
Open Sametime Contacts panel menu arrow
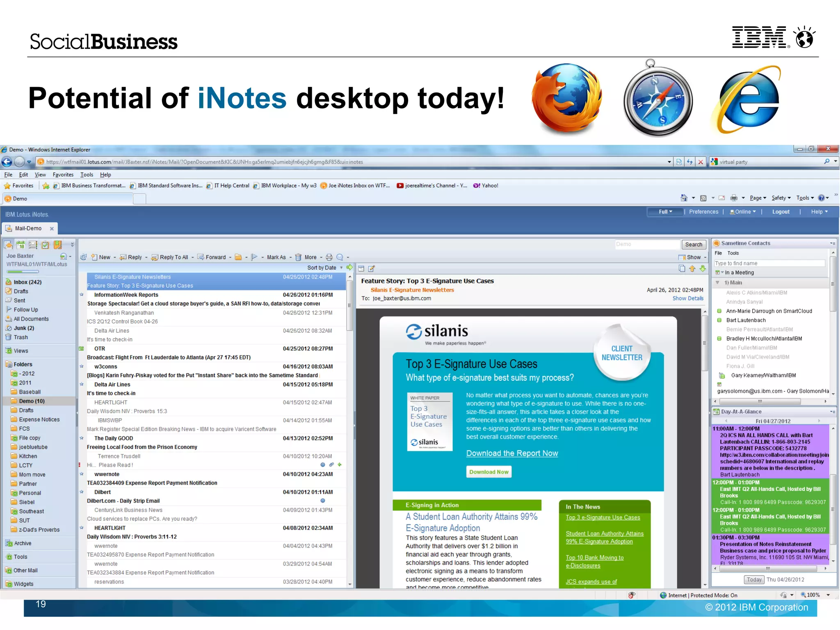pyautogui.click(x=832, y=243)
